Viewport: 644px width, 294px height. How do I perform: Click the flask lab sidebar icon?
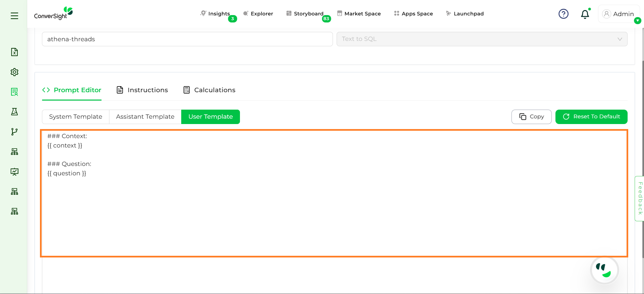(14, 112)
